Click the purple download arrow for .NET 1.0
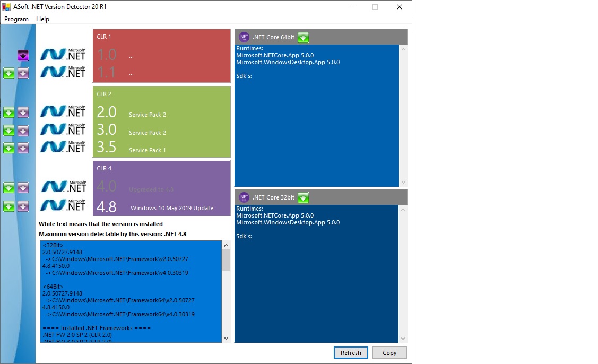The height and width of the screenshot is (364, 598). point(23,56)
